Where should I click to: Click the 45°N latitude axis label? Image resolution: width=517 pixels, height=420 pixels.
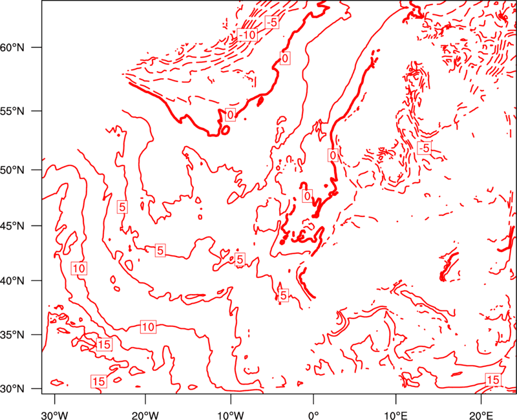[12, 226]
